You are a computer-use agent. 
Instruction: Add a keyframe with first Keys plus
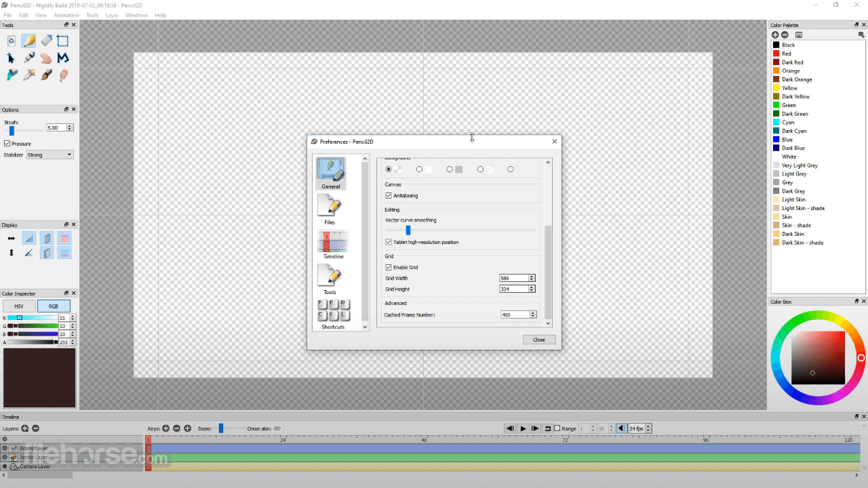166,428
